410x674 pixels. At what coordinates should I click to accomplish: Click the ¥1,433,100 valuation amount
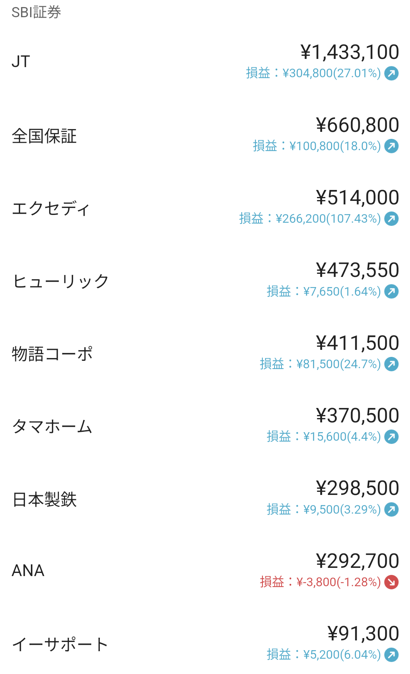[350, 52]
